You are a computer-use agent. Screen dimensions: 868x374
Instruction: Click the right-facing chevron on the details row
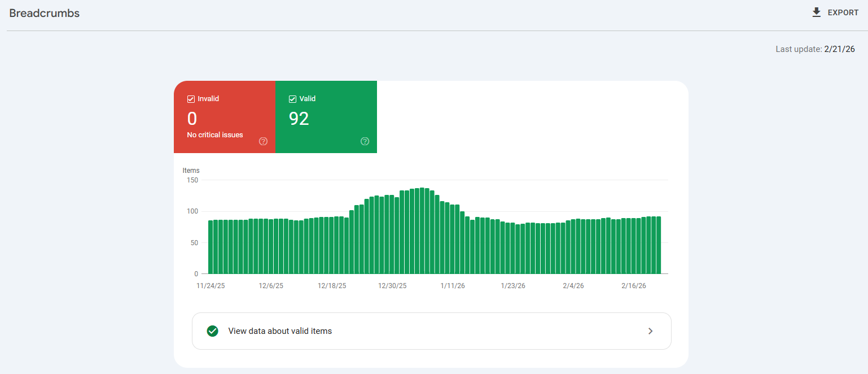pyautogui.click(x=650, y=331)
